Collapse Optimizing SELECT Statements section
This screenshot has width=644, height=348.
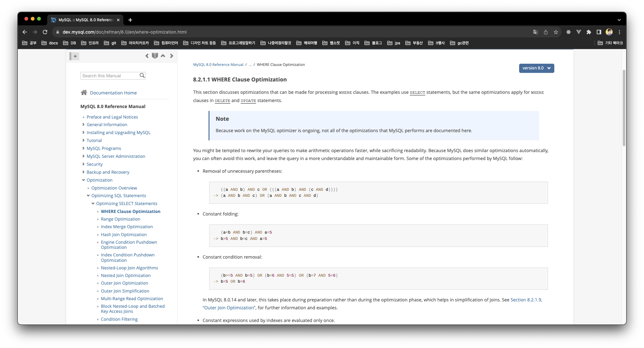[x=93, y=203]
